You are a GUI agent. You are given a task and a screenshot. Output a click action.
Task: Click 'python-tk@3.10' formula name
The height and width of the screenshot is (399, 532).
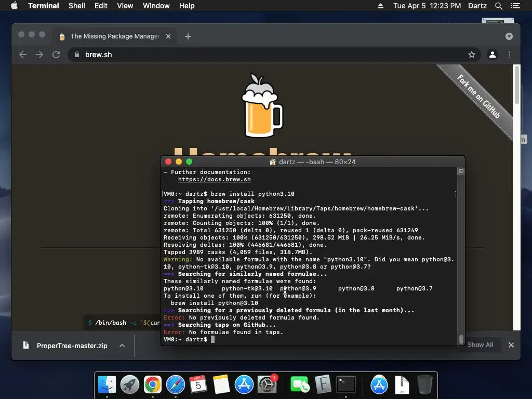[x=247, y=288]
